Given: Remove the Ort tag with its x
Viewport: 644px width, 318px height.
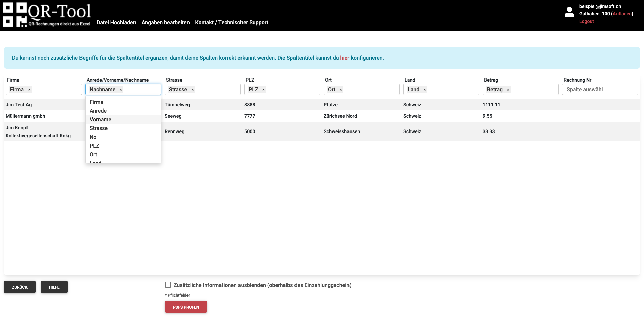Looking at the screenshot, I should pyautogui.click(x=341, y=90).
